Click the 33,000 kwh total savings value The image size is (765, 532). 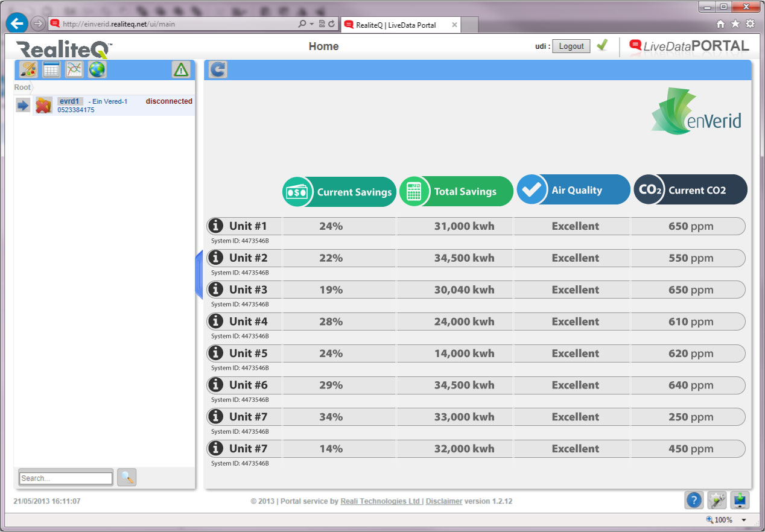(464, 417)
